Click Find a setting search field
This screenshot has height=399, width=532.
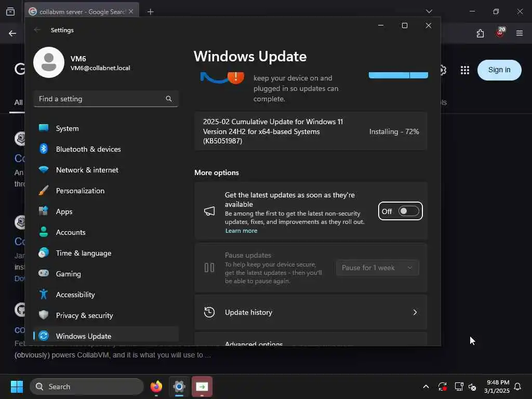click(x=106, y=99)
